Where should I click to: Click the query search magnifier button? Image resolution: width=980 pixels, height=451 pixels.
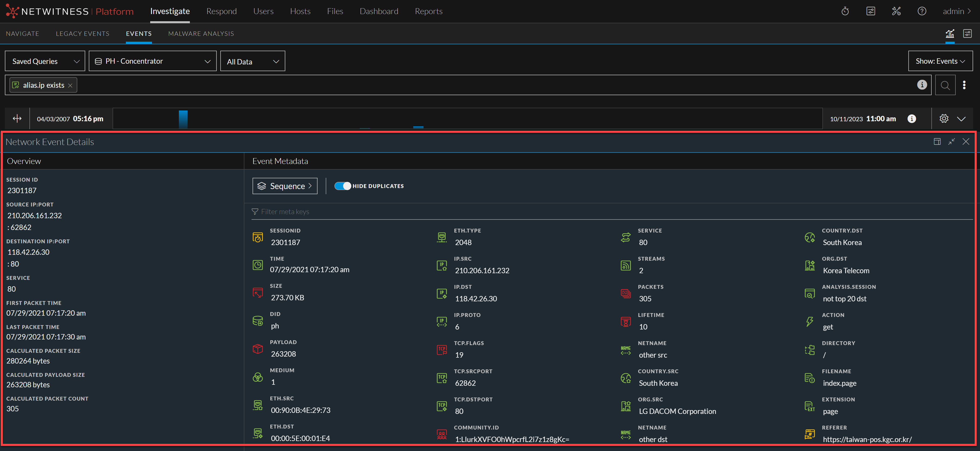945,85
